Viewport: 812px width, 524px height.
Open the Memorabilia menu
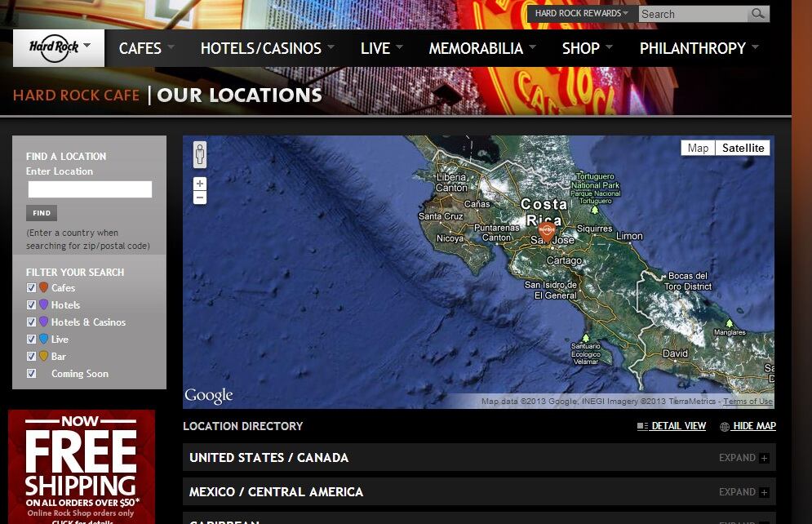click(x=481, y=49)
